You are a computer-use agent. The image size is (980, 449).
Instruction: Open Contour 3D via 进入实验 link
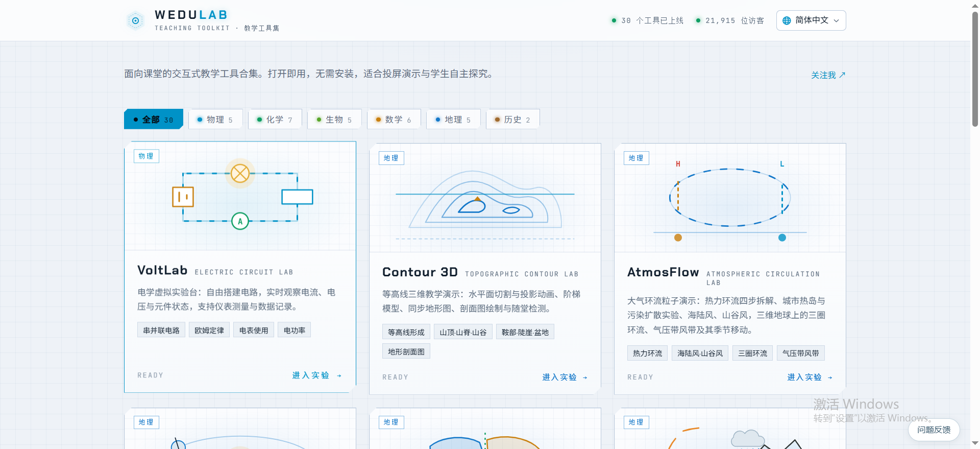(x=565, y=377)
